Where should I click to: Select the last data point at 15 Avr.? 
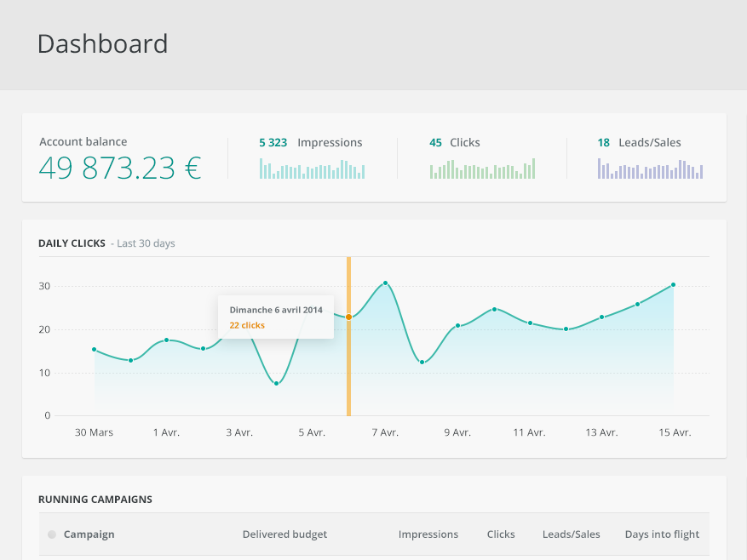point(674,285)
